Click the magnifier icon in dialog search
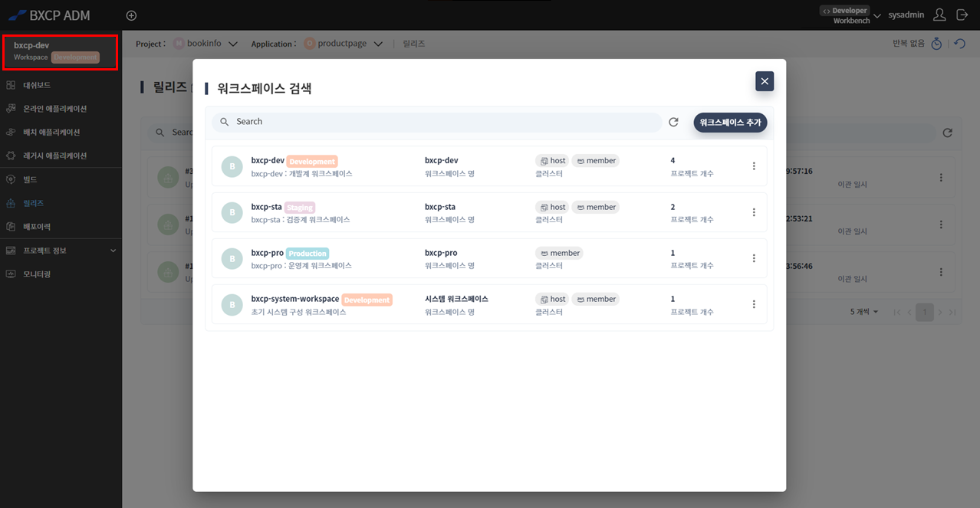The width and height of the screenshot is (980, 508). coord(225,122)
